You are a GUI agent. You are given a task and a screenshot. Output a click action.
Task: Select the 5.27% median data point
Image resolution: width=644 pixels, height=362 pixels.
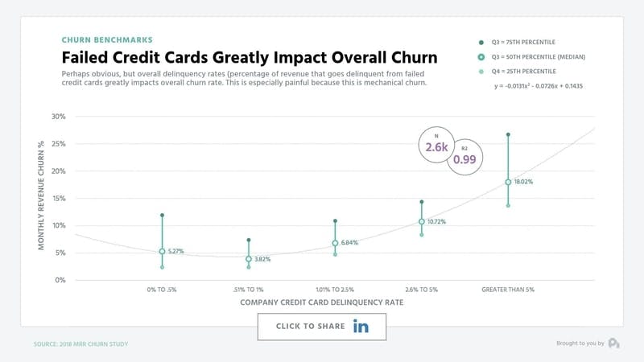(162, 252)
